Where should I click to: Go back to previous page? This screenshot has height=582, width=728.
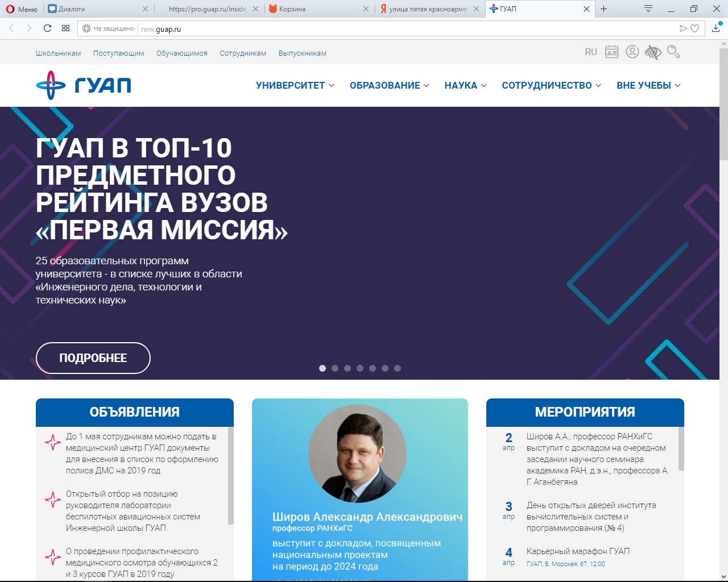[11, 28]
